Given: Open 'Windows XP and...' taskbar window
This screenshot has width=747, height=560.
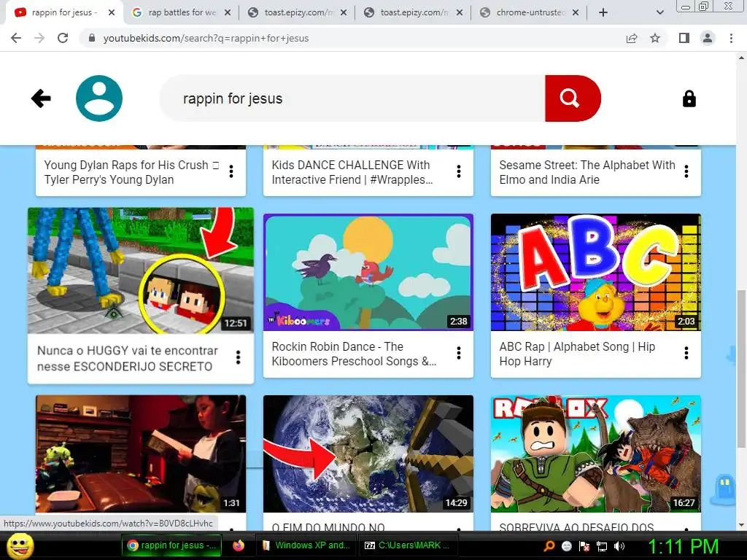Looking at the screenshot, I should point(306,545).
